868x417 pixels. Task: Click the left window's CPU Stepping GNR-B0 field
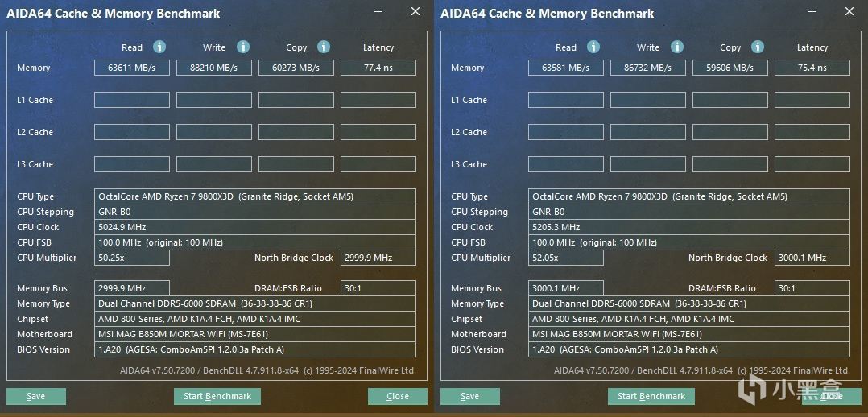point(255,212)
